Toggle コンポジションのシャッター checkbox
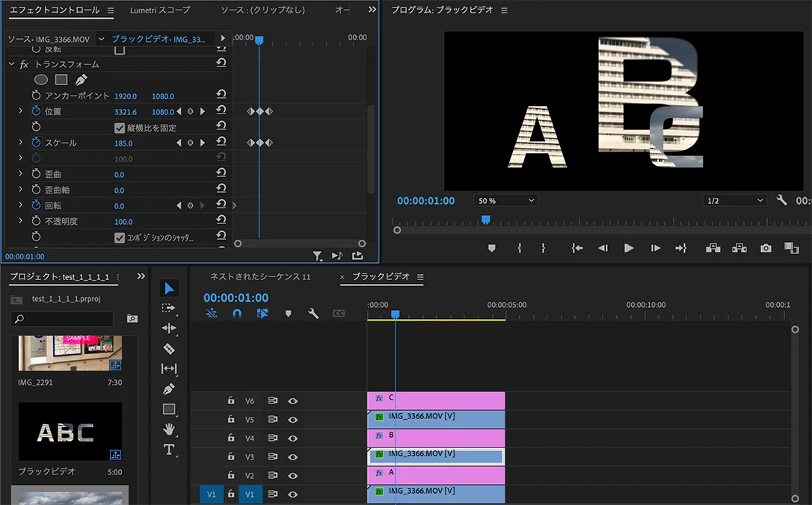This screenshot has height=505, width=812. pyautogui.click(x=120, y=238)
